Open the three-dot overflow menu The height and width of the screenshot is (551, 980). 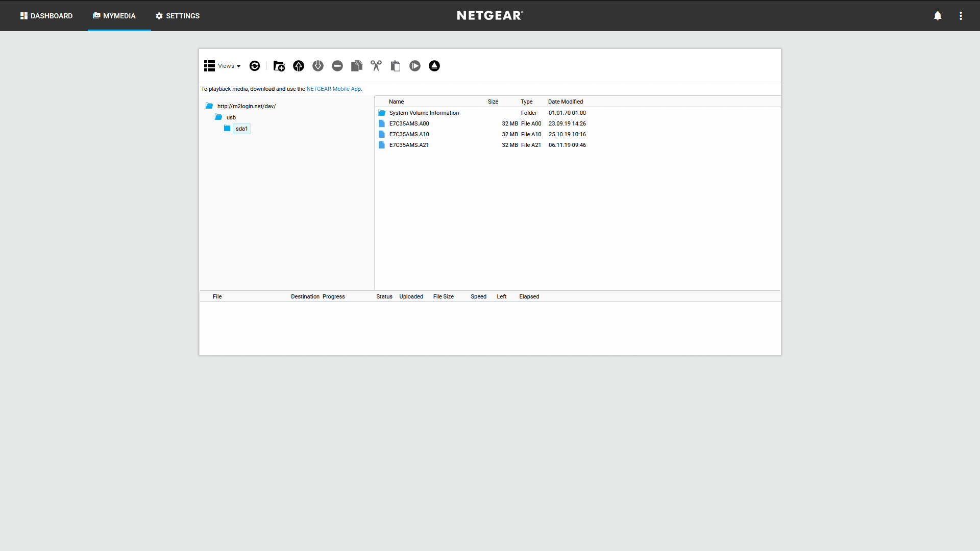point(961,16)
